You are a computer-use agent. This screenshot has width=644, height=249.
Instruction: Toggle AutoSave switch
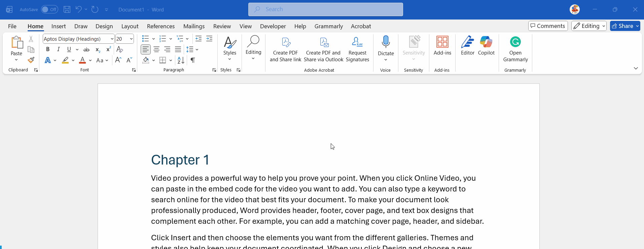[49, 9]
